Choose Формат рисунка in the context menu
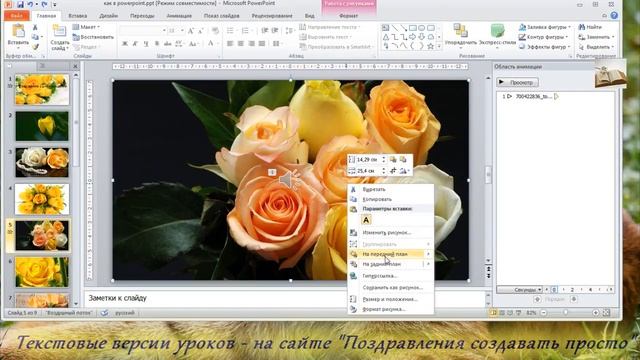This screenshot has height=360, width=640. pos(391,309)
